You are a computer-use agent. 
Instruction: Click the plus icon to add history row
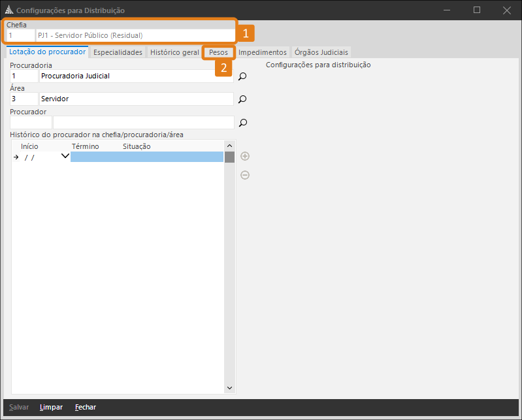tap(245, 156)
